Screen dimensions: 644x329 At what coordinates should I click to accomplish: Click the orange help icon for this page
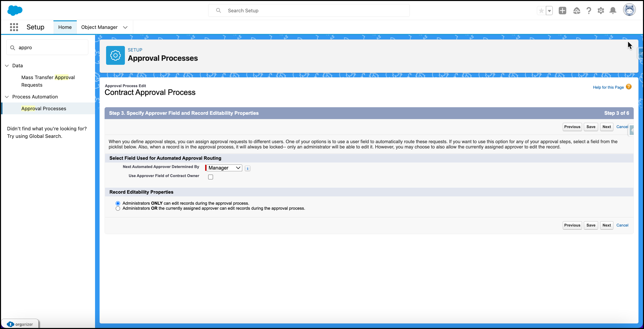point(629,87)
